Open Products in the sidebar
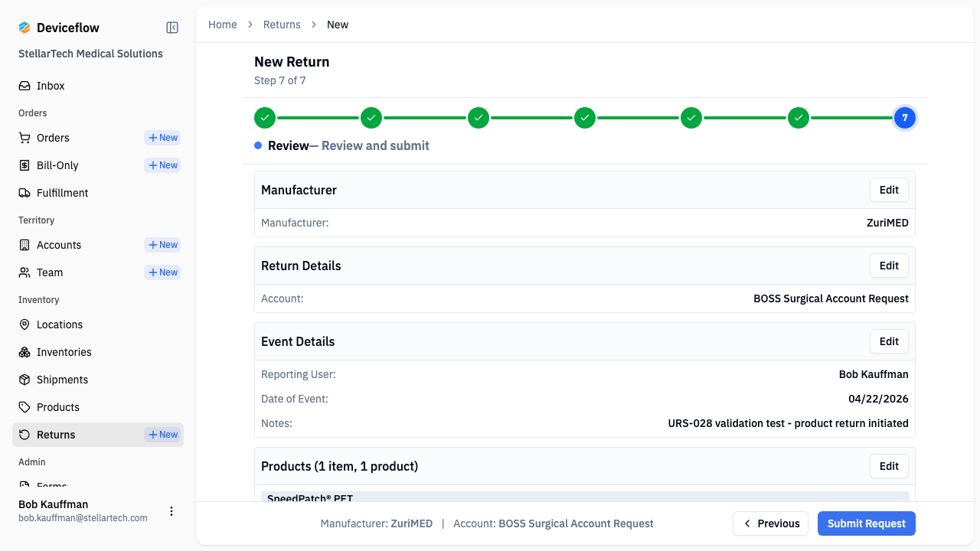 coord(98,407)
